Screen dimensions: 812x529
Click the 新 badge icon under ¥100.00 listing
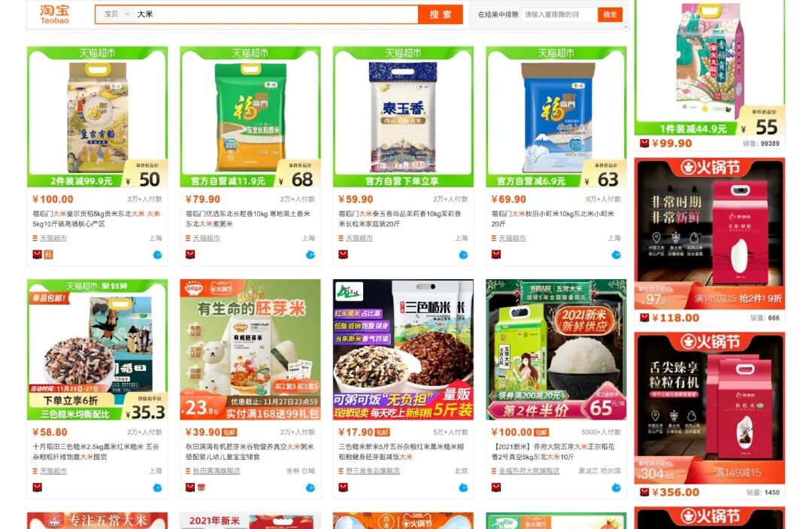[x=48, y=254]
